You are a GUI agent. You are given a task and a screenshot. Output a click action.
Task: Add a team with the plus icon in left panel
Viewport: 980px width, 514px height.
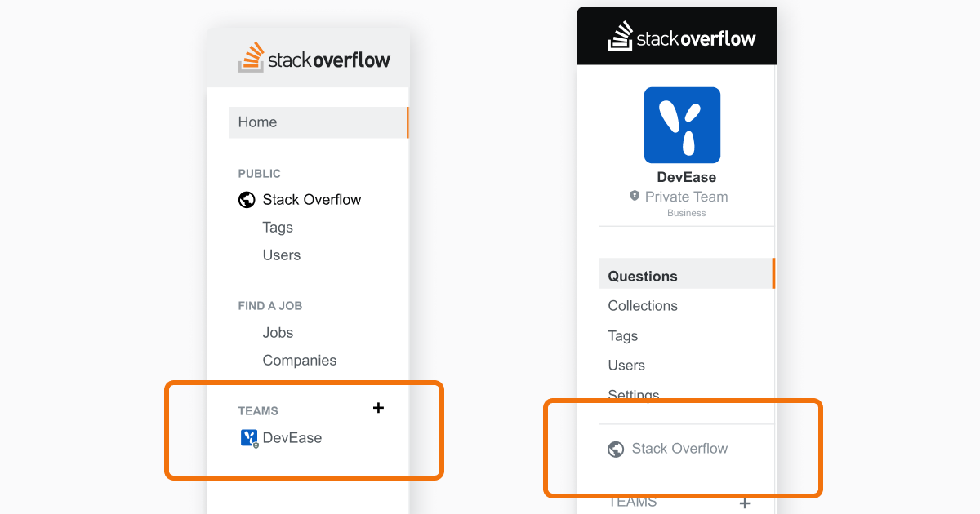pos(378,408)
